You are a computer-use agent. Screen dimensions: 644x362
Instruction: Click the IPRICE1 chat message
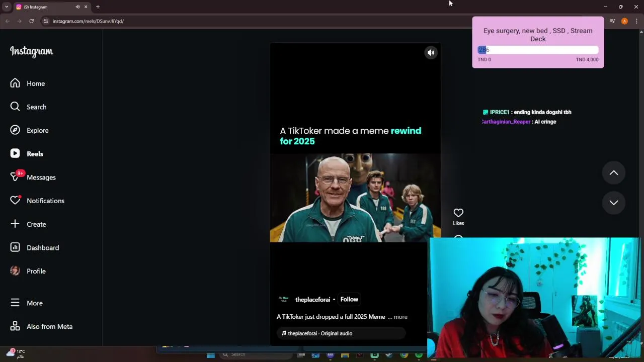(x=527, y=112)
